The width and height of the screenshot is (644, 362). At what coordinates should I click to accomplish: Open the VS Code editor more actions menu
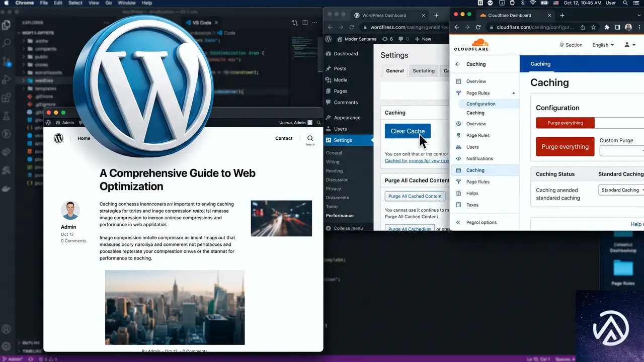315,23
